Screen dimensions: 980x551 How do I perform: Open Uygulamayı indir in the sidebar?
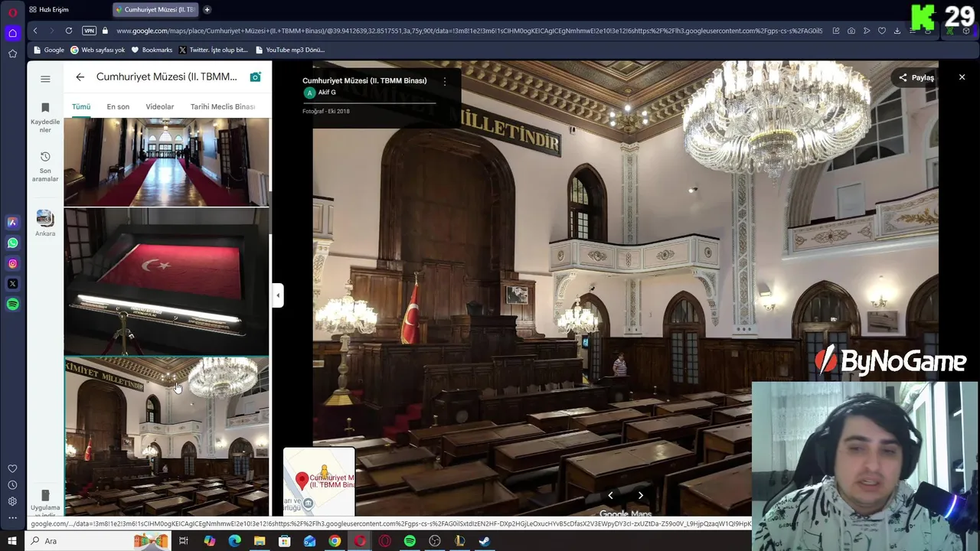click(45, 504)
